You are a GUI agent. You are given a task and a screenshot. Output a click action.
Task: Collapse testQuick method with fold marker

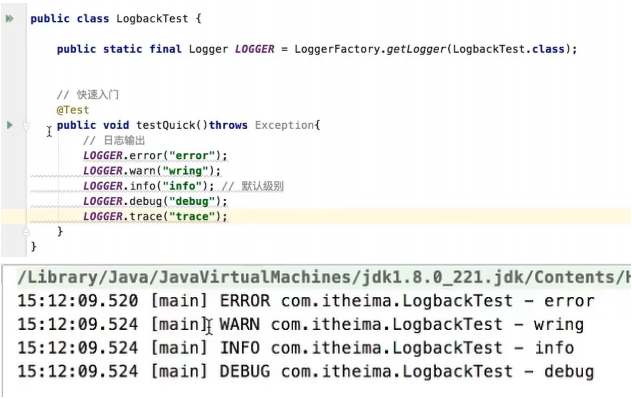[26, 126]
